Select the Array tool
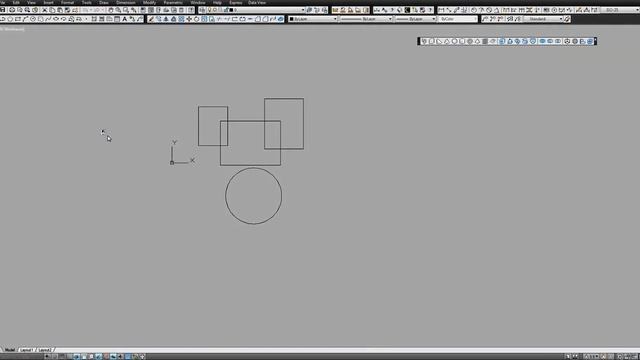The image size is (640, 360). tap(181, 19)
